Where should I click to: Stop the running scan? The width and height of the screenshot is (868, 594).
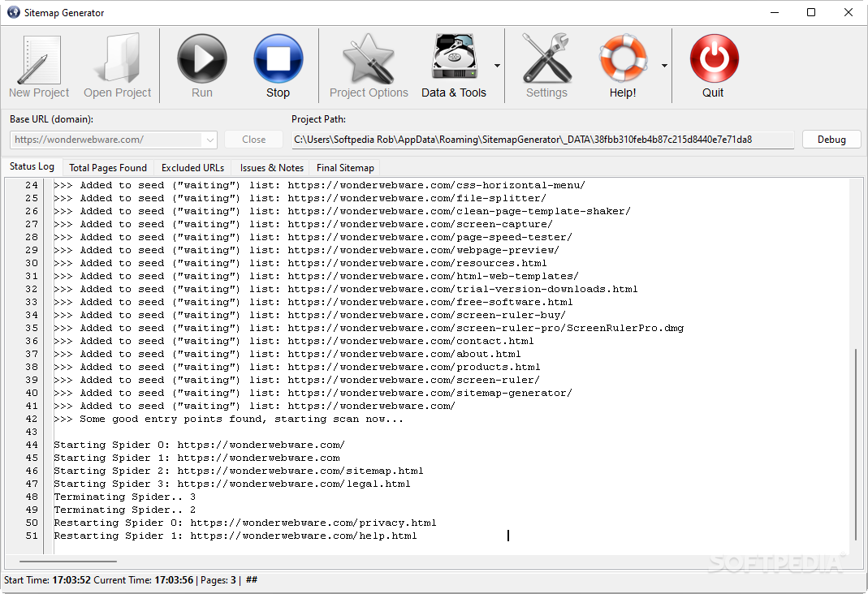click(x=278, y=58)
